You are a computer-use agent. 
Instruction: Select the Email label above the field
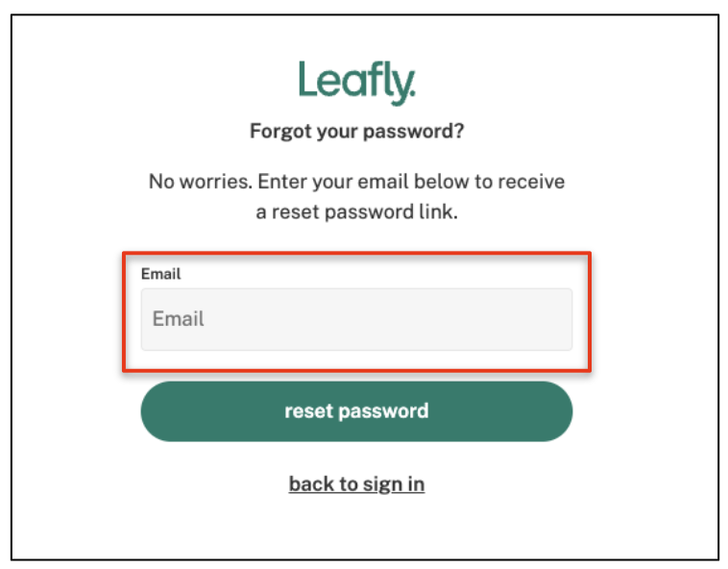click(160, 274)
